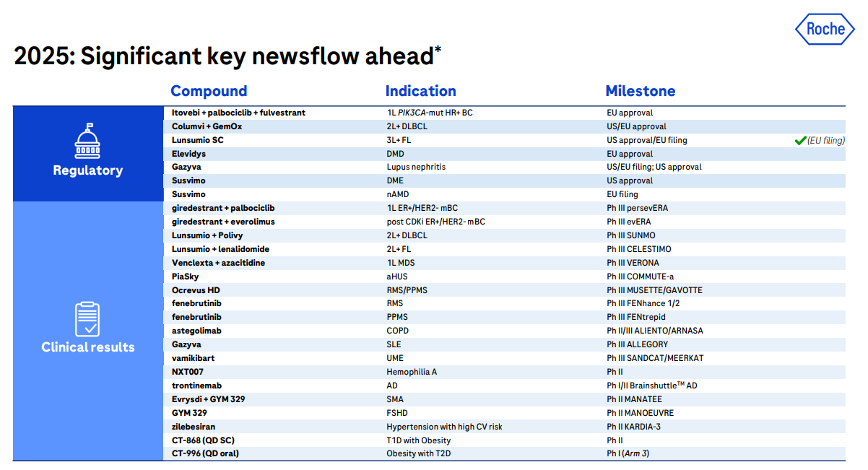868x470 pixels.
Task: Click 'Ph I/II Brainshuttle AD' milestone
Action: (x=652, y=386)
